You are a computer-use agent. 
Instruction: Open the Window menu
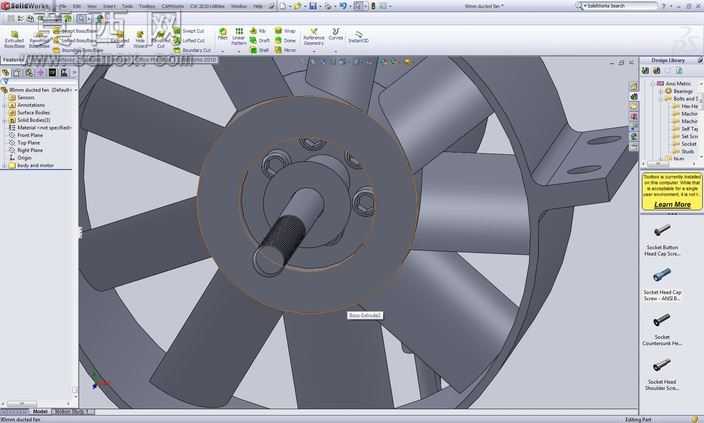pyautogui.click(x=239, y=6)
